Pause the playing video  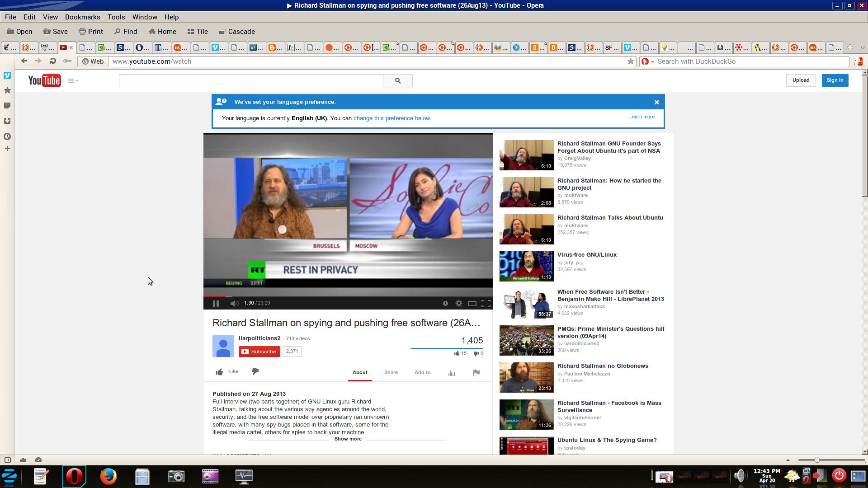216,304
